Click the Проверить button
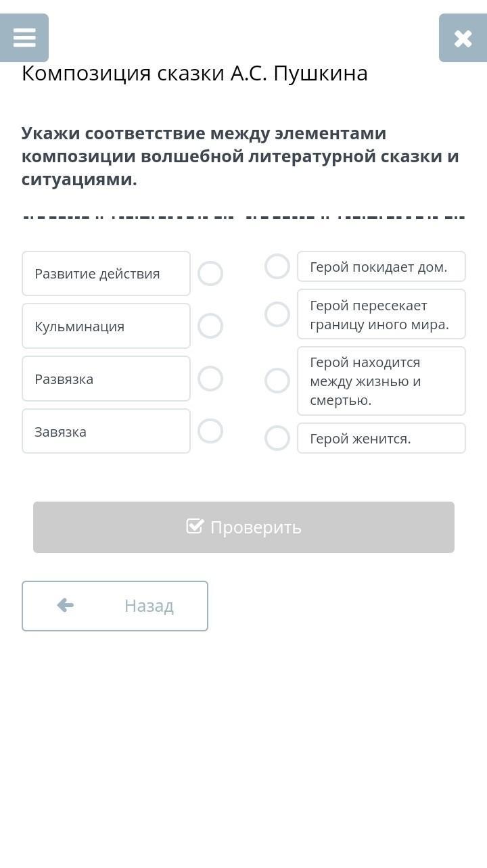 pyautogui.click(x=243, y=527)
